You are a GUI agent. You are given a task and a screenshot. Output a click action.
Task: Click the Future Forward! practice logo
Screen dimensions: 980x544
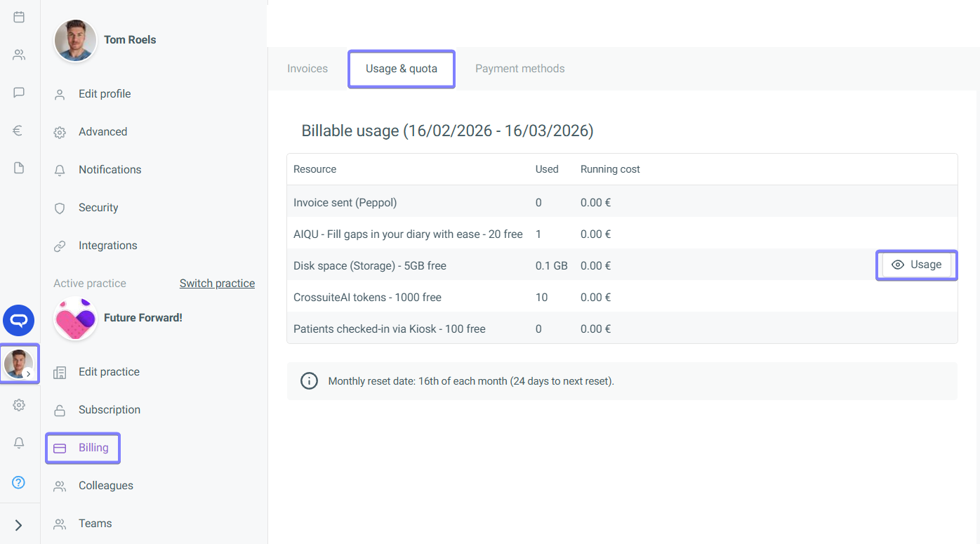coord(75,319)
